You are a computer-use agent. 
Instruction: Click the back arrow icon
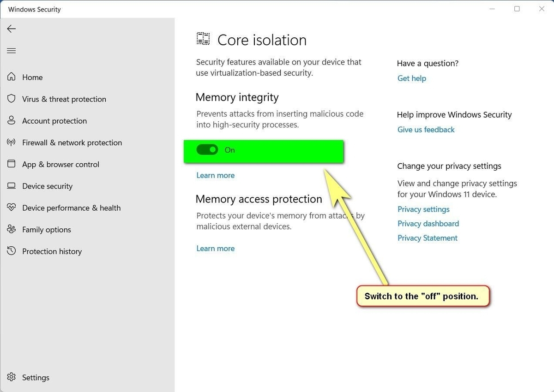12,29
